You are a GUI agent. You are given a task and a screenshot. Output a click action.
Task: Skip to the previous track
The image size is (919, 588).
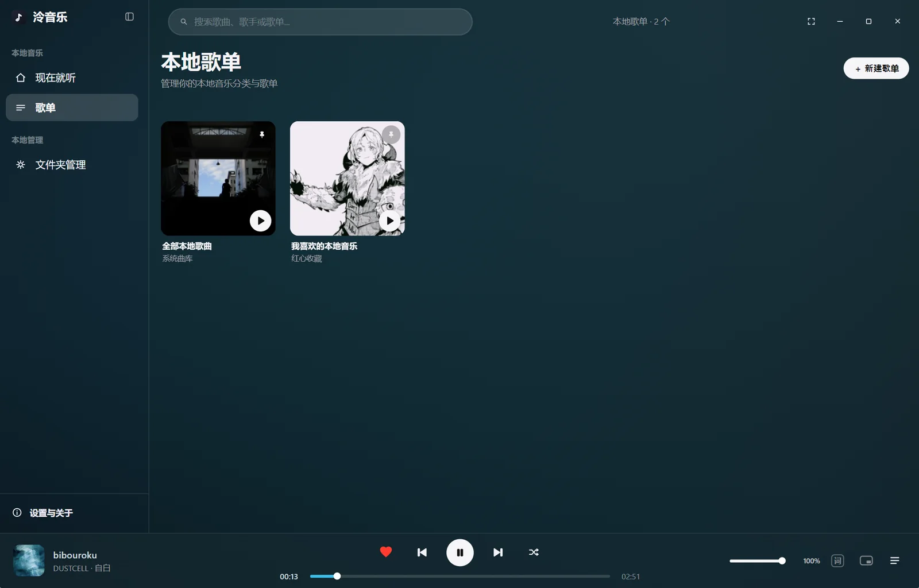click(422, 552)
